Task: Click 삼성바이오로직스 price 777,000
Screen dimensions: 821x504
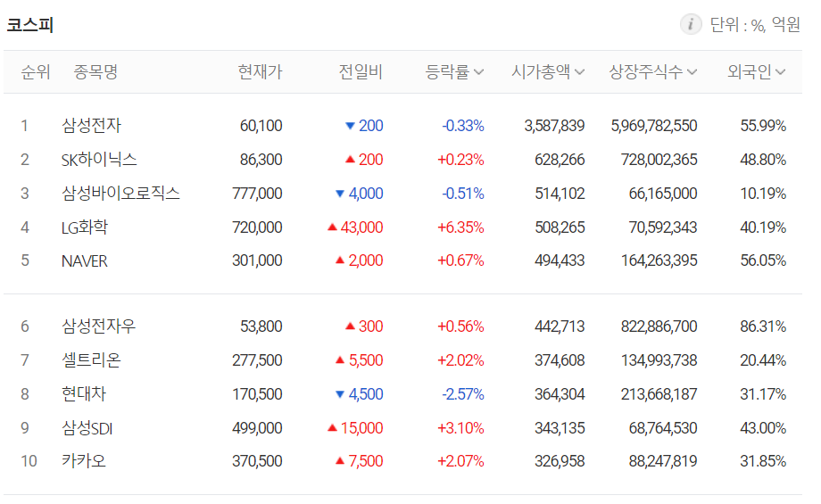Action: point(257,194)
